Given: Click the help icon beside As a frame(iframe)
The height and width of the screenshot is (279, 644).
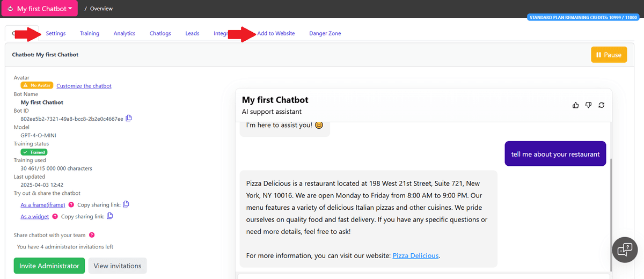Looking at the screenshot, I should 71,205.
